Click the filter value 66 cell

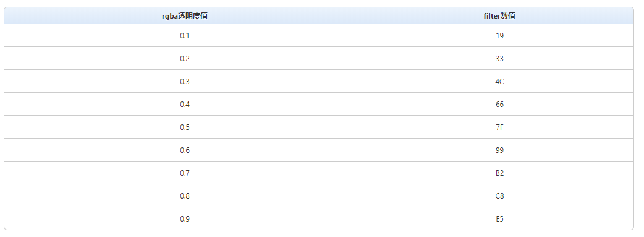click(500, 104)
